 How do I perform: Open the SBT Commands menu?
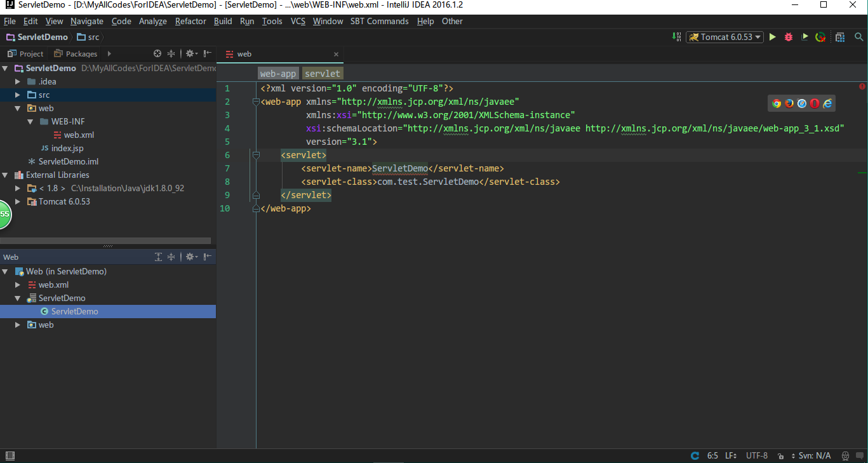(379, 21)
